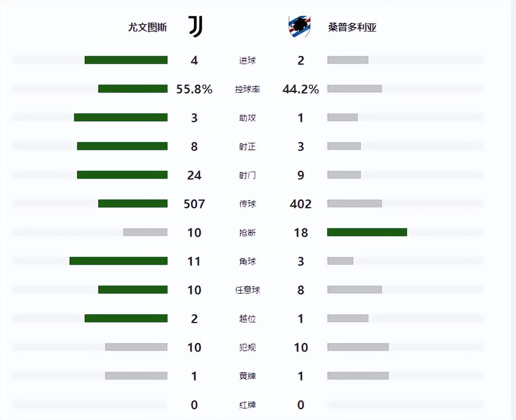This screenshot has height=420, width=516.
Task: Click the Sampdoria club crest
Action: [299, 26]
